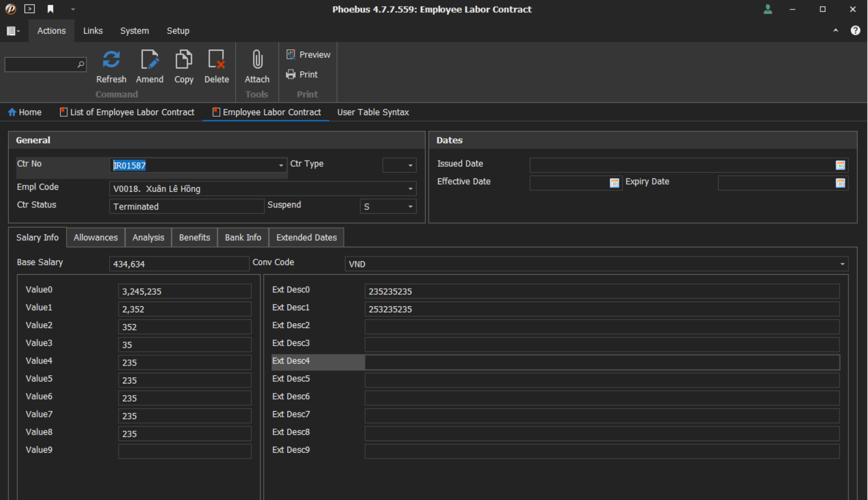Open the Preview report option
868x500 pixels.
308,54
